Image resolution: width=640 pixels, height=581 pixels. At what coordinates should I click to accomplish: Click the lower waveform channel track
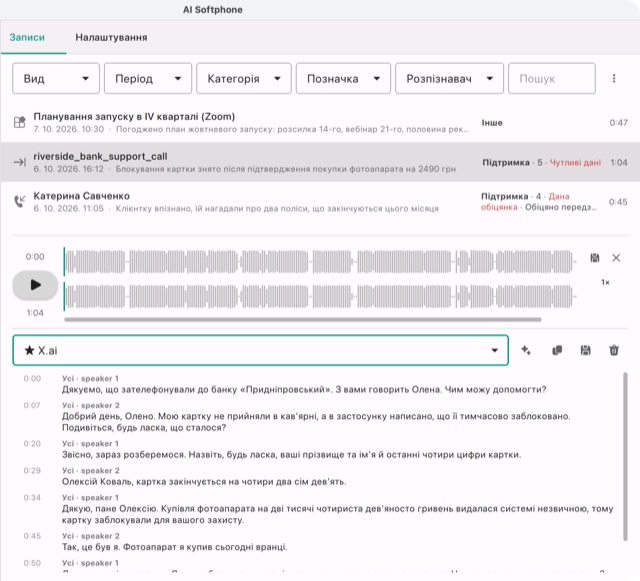pos(320,297)
